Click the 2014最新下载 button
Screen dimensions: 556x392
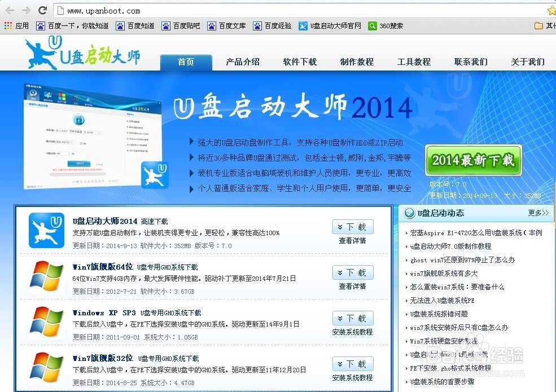(x=473, y=160)
